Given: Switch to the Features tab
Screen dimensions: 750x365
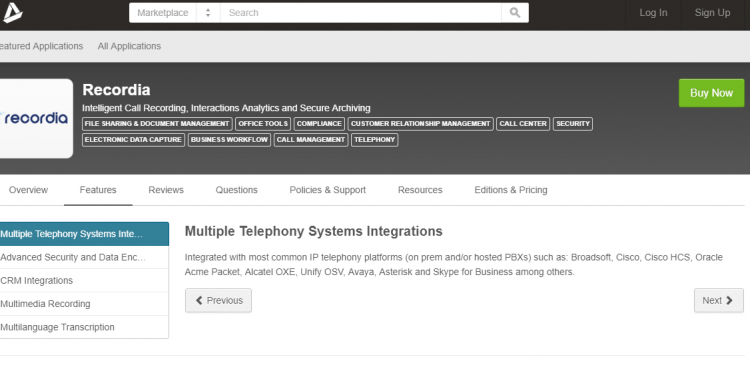Looking at the screenshot, I should point(98,190).
